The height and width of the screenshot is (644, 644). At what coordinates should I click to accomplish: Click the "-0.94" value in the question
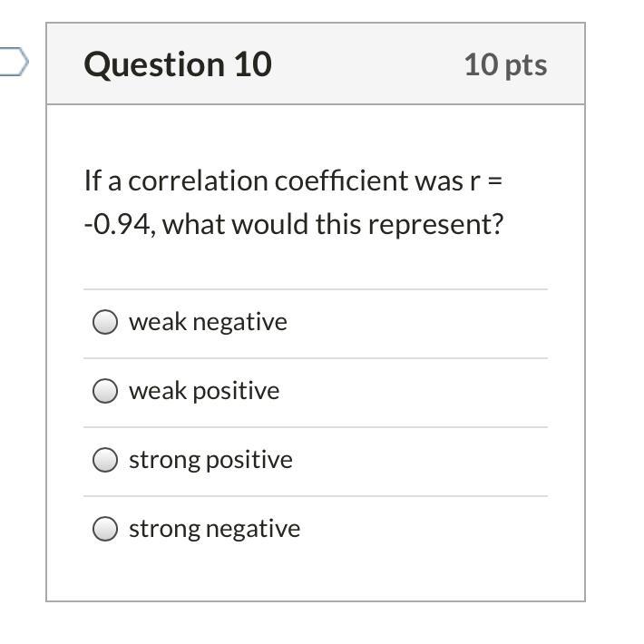[x=118, y=224]
